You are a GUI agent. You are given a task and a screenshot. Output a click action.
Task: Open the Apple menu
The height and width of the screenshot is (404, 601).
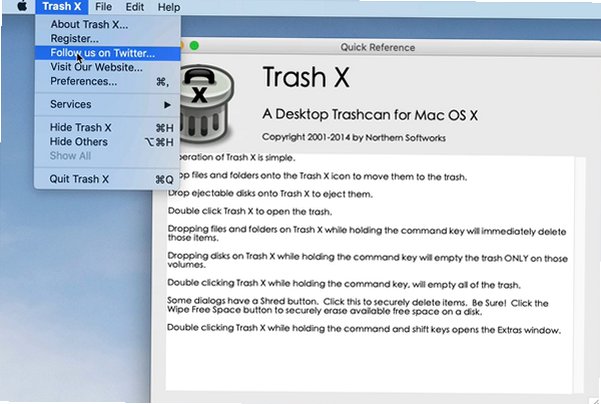click(22, 6)
